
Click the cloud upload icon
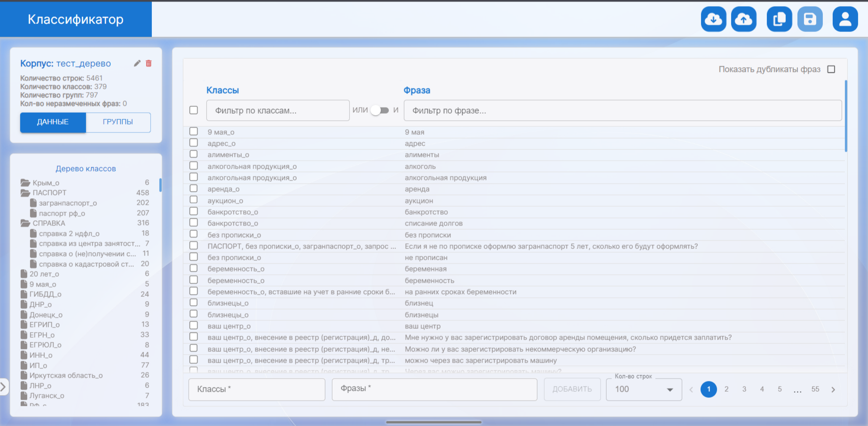pos(743,19)
